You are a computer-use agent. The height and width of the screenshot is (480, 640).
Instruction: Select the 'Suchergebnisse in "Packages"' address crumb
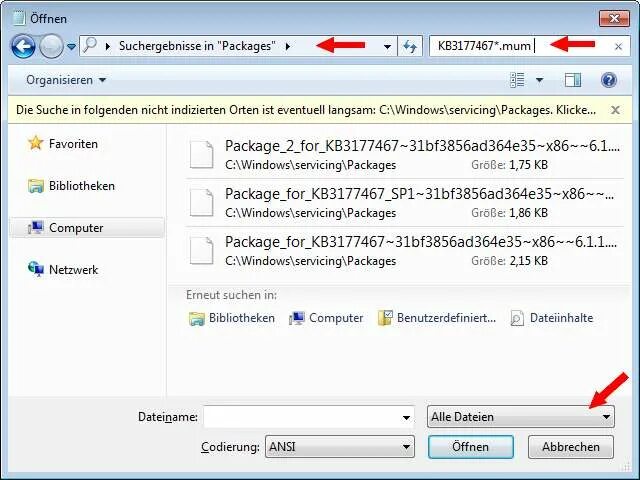coord(197,46)
